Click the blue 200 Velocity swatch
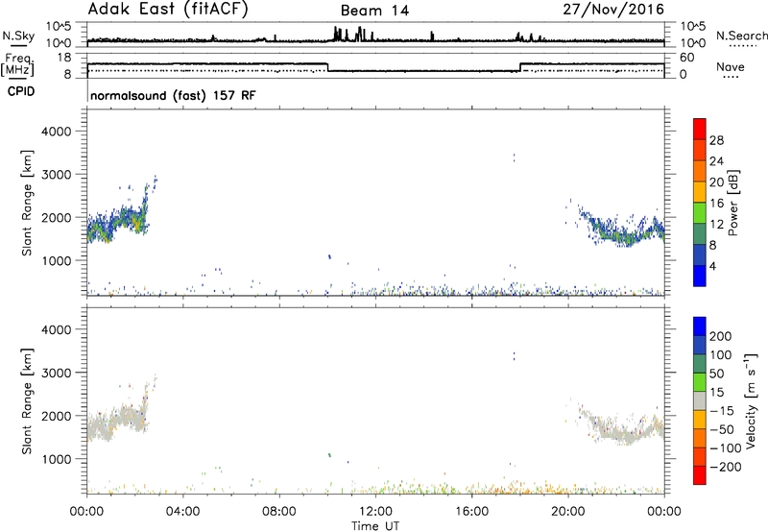768x532 pixels. (700, 326)
